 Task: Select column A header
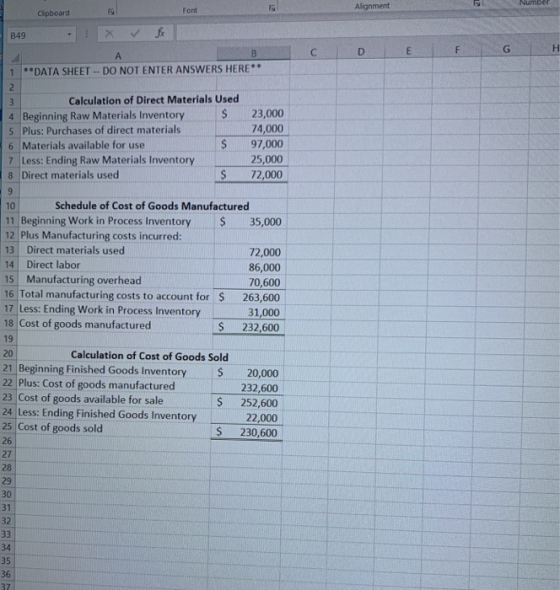point(118,56)
